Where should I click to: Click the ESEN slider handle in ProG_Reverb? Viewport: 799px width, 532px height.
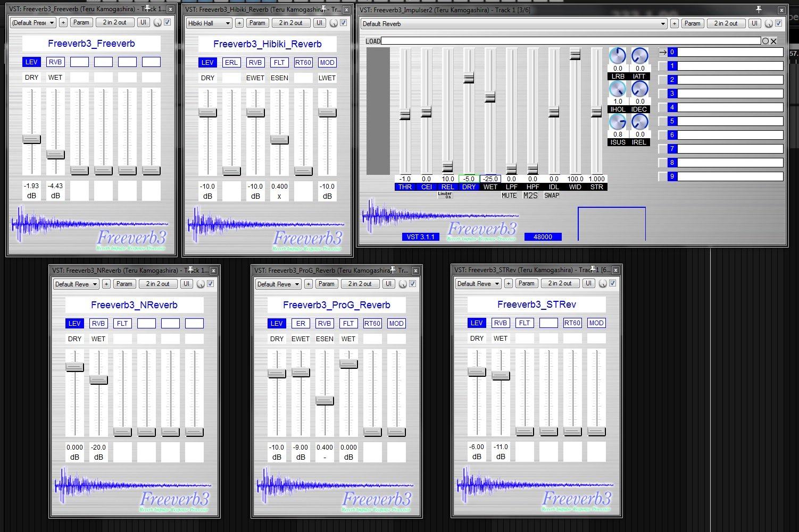(x=324, y=401)
